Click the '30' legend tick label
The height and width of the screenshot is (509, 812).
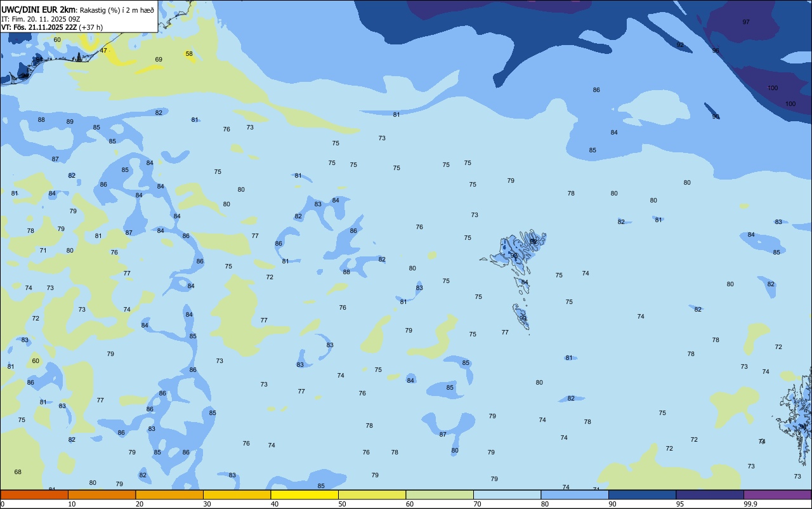pos(207,504)
